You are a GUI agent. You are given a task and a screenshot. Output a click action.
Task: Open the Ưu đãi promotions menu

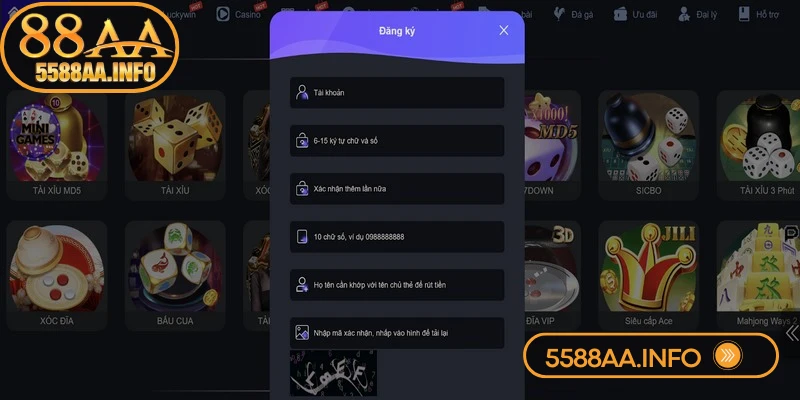pyautogui.click(x=635, y=14)
